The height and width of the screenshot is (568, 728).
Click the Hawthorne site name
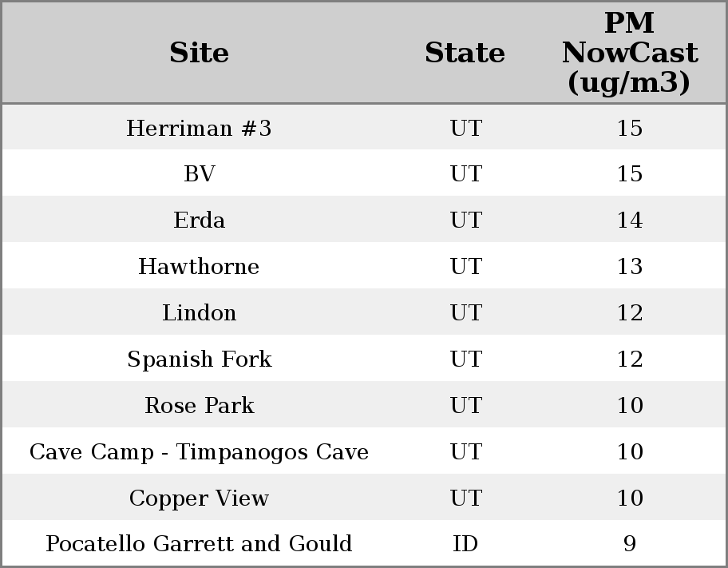(x=200, y=267)
